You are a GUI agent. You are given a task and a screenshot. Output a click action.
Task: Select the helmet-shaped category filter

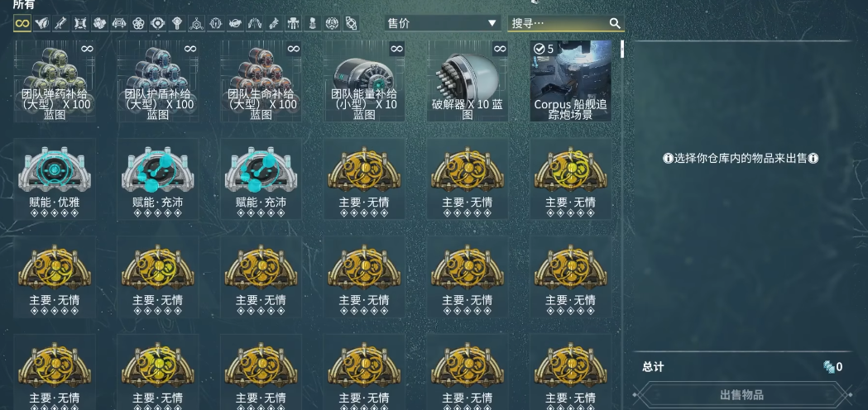click(x=119, y=23)
